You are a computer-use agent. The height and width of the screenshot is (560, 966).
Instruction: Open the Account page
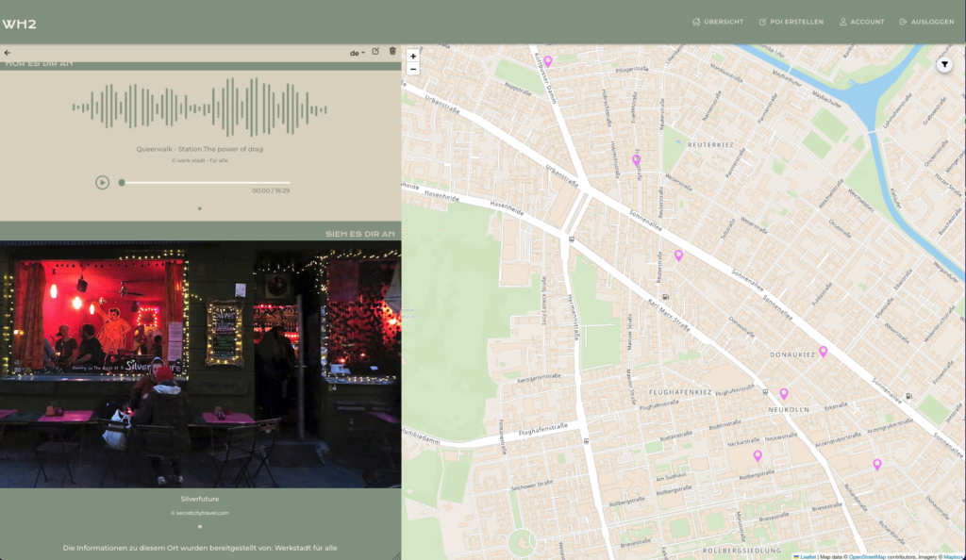pyautogui.click(x=862, y=22)
